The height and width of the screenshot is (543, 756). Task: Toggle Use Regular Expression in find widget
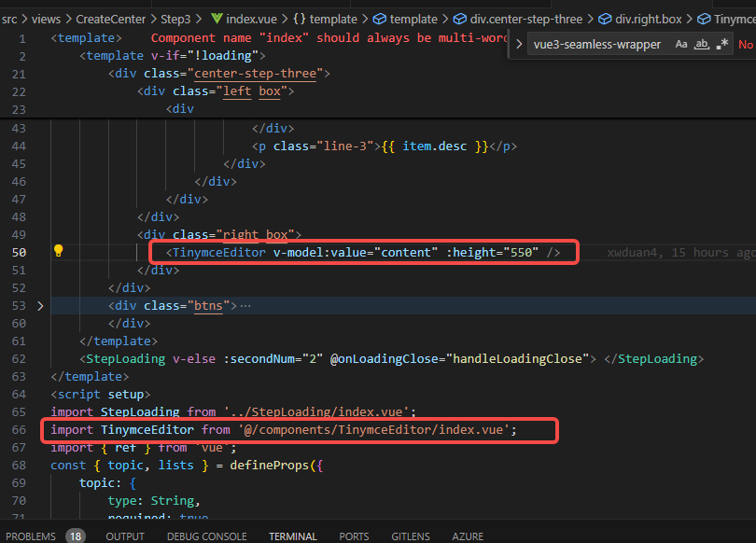click(x=721, y=45)
